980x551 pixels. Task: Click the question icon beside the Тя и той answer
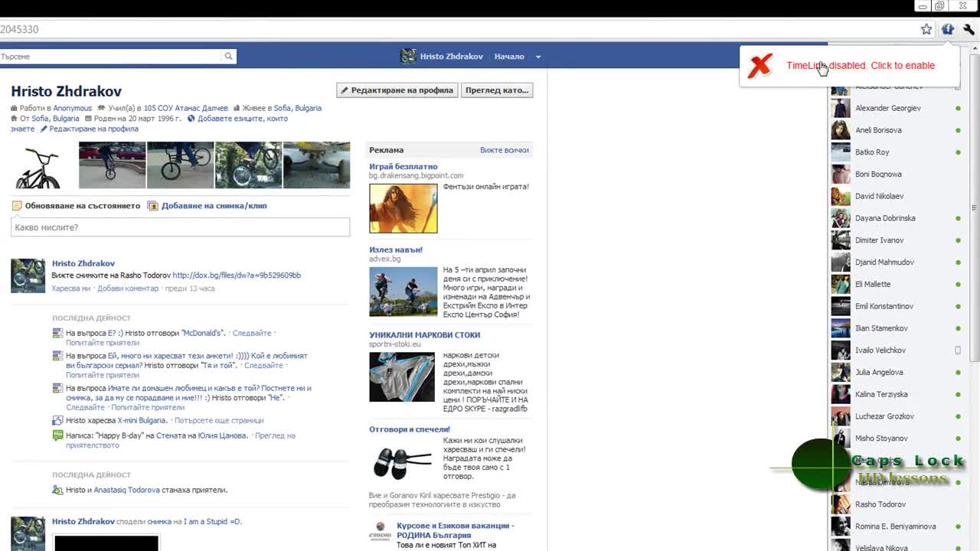coord(57,356)
